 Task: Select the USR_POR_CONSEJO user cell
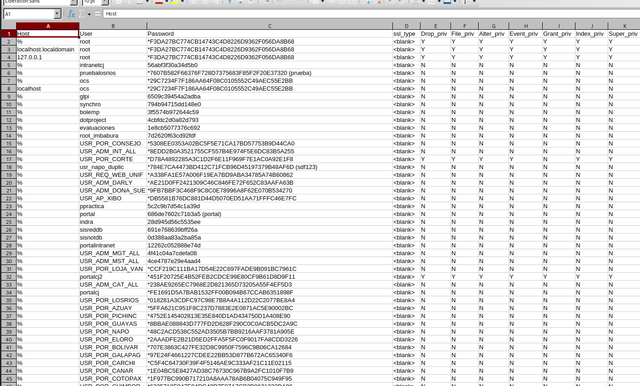113,144
